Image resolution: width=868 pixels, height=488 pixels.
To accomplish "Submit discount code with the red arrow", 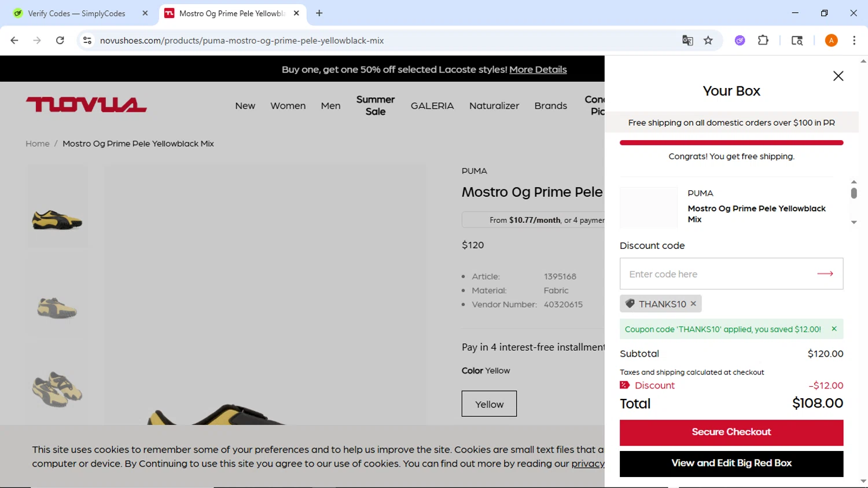I will point(825,274).
